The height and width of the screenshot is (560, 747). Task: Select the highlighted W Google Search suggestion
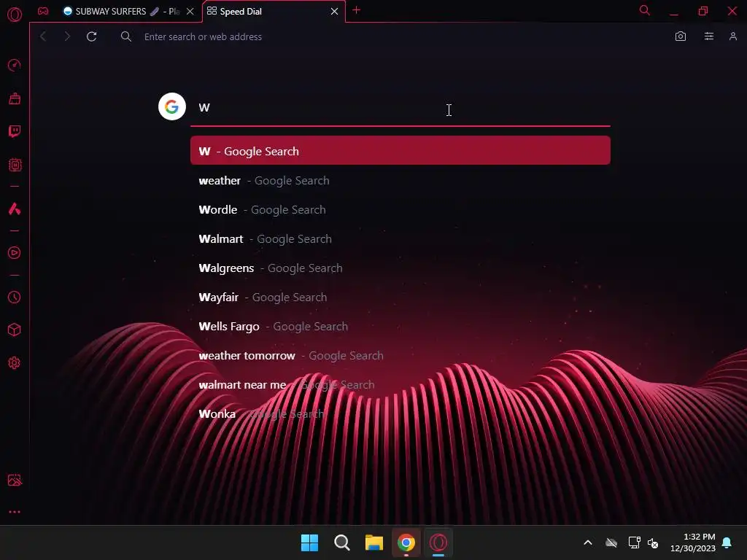click(x=400, y=150)
